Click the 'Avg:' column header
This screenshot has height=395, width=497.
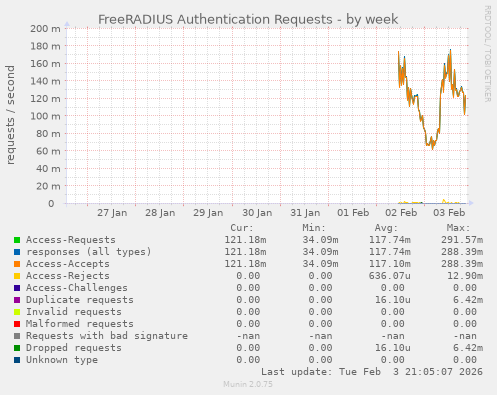point(386,228)
